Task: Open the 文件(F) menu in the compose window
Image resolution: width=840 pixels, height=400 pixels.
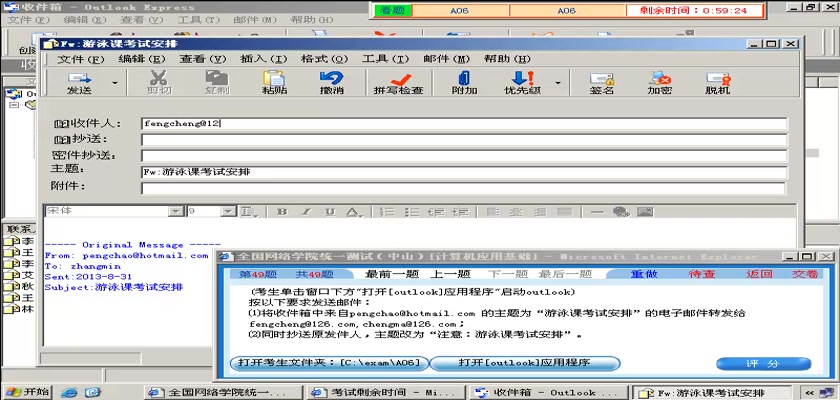Action: pyautogui.click(x=80, y=59)
